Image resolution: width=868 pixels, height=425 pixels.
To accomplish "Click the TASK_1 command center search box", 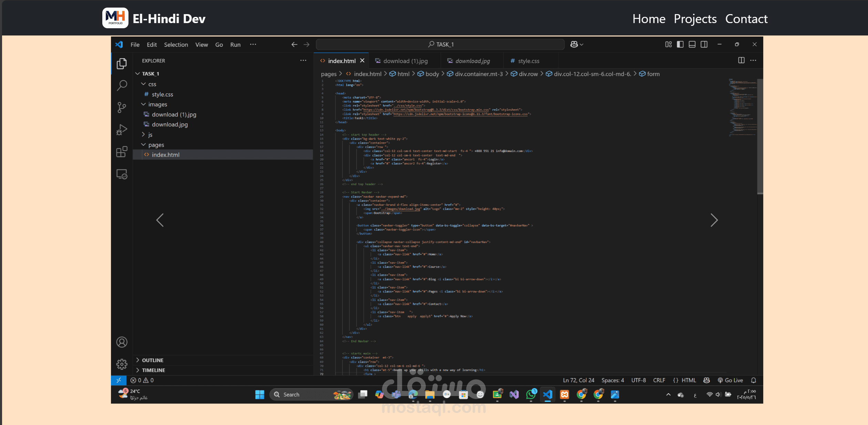I will [440, 44].
